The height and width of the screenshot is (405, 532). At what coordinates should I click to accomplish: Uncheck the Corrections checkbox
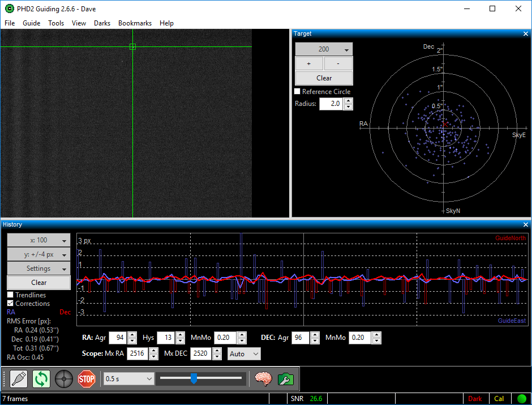coord(10,304)
